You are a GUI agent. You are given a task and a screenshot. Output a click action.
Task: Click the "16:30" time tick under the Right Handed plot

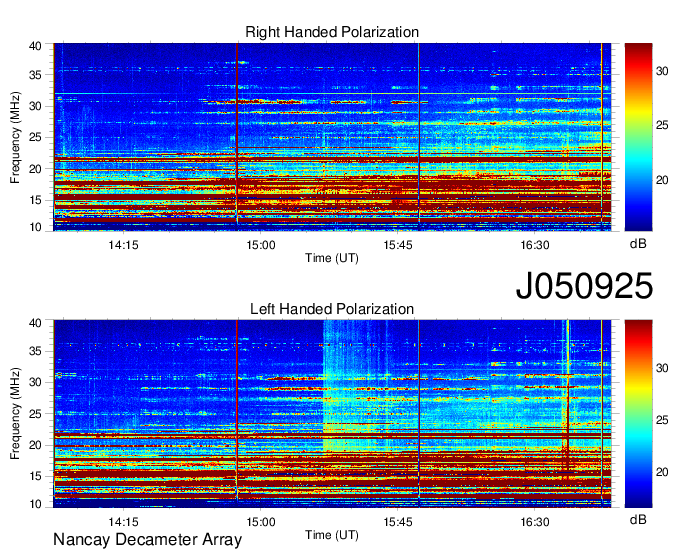(x=535, y=245)
